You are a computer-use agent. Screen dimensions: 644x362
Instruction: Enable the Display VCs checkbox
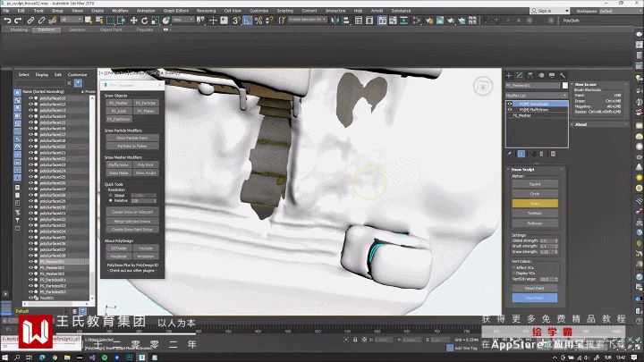tap(513, 273)
